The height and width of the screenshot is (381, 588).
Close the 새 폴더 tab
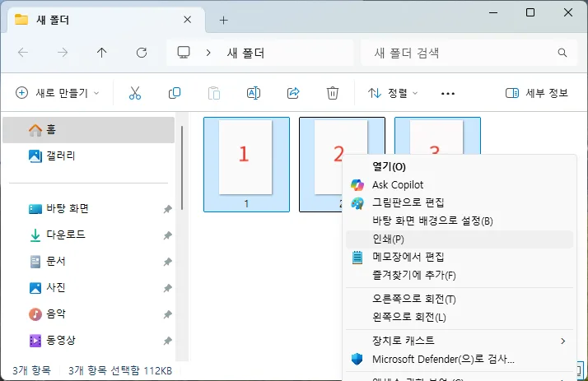(188, 20)
